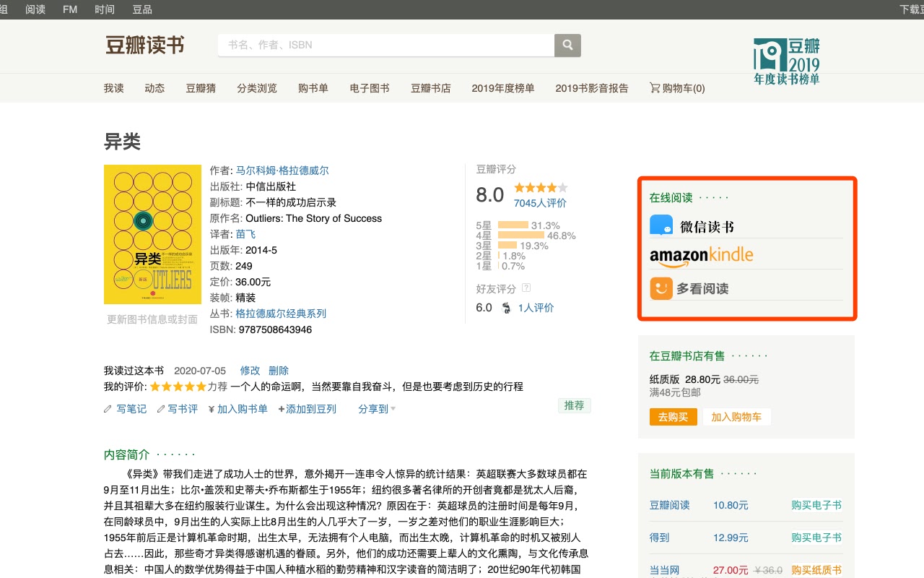Open the 当当网 seller link
The height and width of the screenshot is (578, 924).
(665, 570)
